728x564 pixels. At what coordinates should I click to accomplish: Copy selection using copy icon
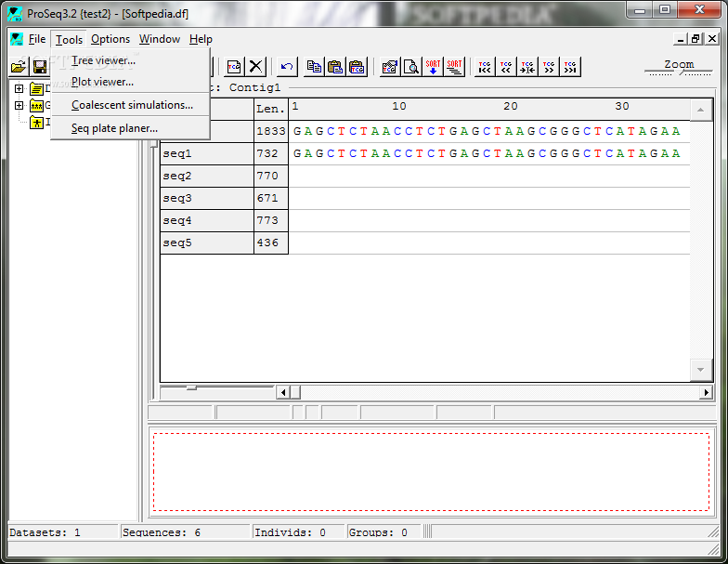(314, 67)
